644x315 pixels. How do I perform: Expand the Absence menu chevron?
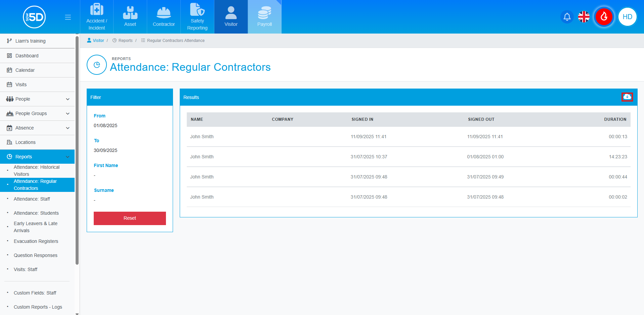tap(68, 128)
